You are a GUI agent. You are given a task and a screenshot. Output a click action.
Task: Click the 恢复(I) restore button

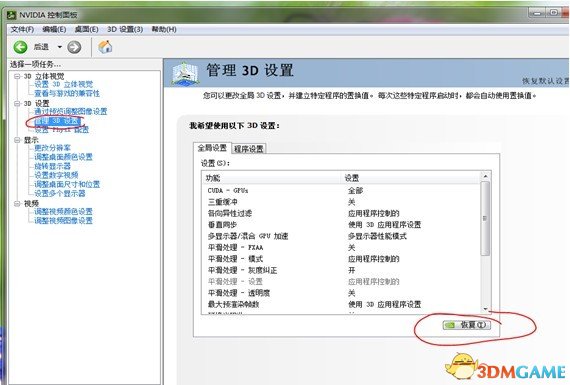pos(467,325)
